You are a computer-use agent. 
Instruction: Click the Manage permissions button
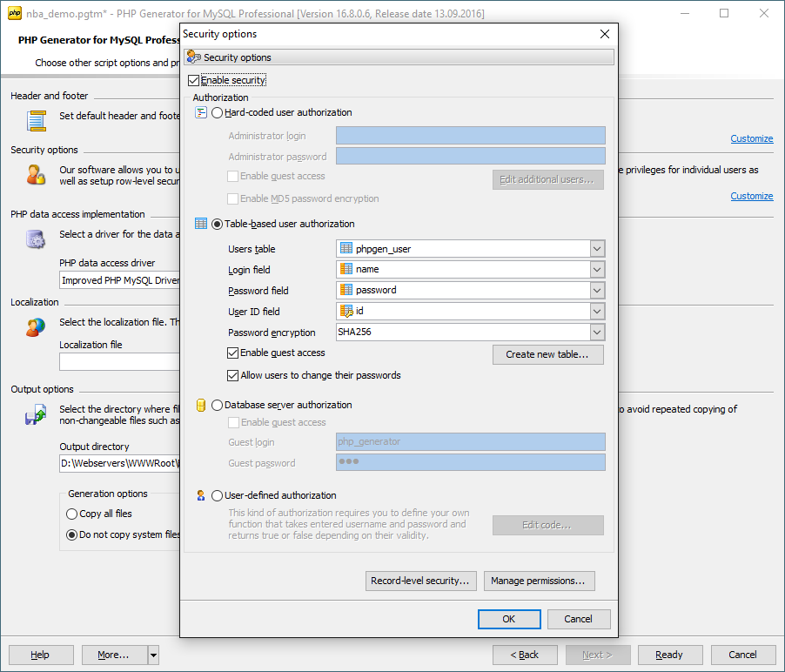pos(539,581)
